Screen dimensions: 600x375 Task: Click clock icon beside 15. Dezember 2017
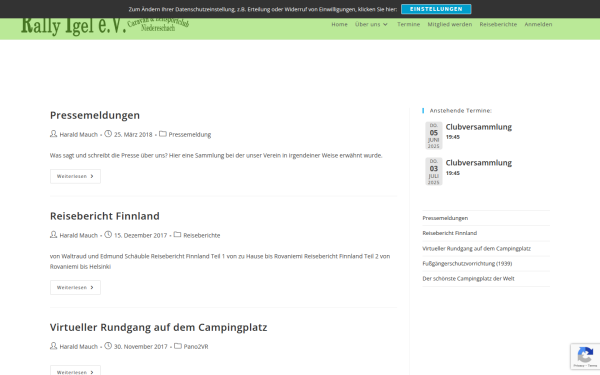(108, 235)
